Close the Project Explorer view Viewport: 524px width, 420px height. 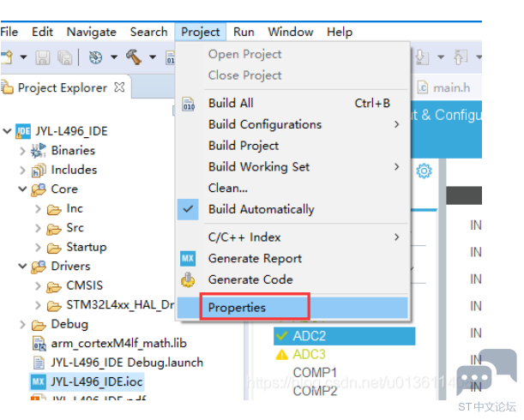coord(120,87)
